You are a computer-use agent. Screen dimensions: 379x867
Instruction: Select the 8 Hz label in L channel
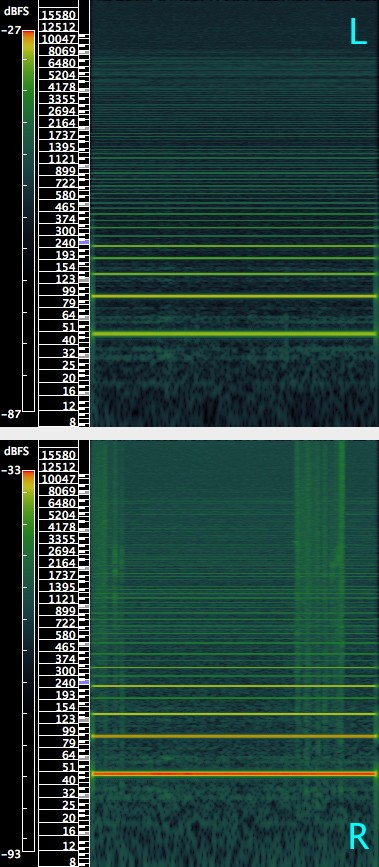(72, 422)
